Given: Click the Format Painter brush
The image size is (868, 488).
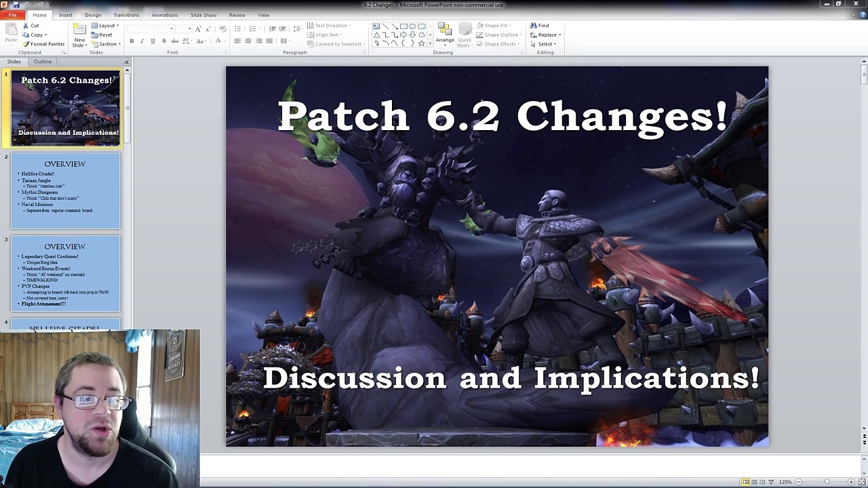Looking at the screenshot, I should click(x=26, y=44).
